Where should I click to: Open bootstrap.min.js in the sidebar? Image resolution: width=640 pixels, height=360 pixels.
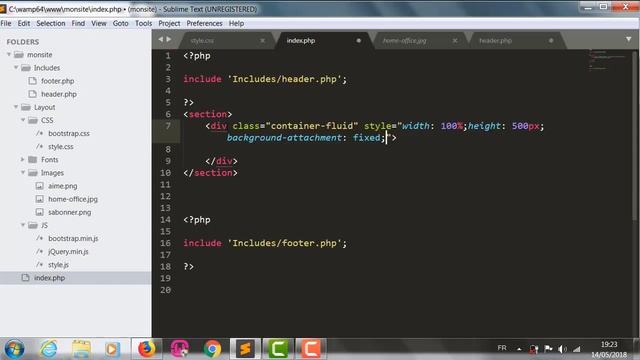73,238
